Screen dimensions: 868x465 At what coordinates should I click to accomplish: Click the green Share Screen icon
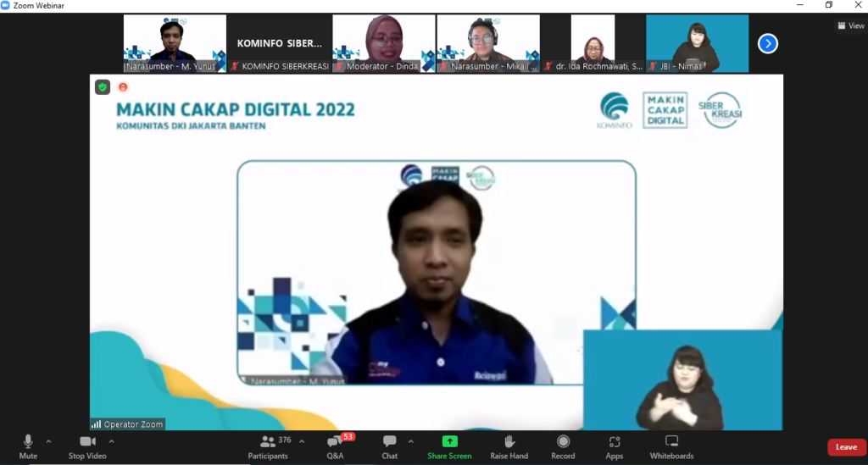(x=449, y=441)
